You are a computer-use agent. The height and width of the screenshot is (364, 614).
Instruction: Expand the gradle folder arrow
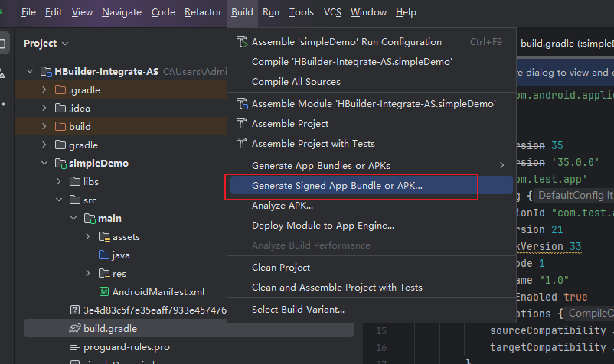point(44,145)
